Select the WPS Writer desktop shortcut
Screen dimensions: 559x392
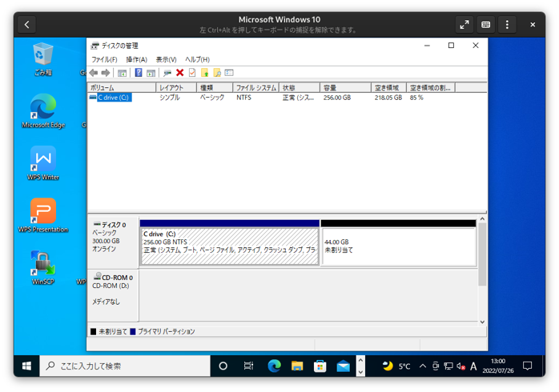(43, 163)
